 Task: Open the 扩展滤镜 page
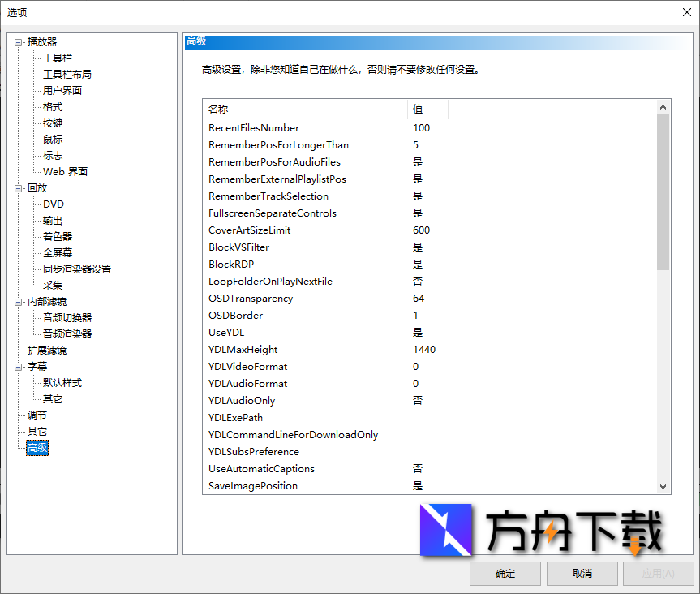click(46, 351)
